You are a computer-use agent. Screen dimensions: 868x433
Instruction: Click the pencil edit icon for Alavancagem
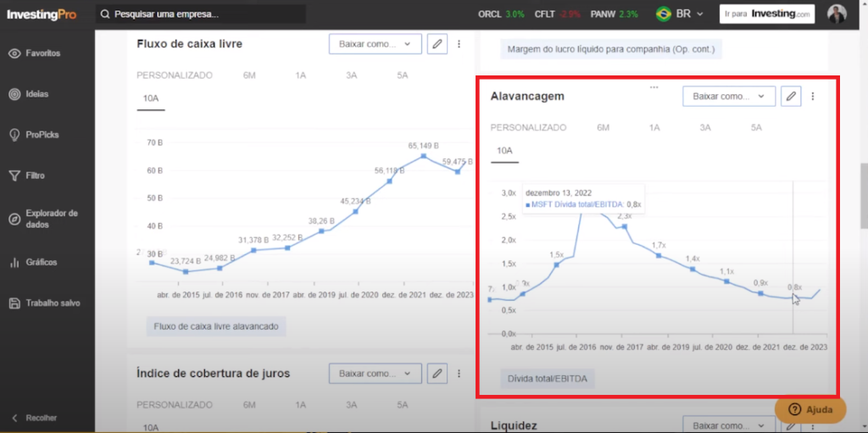click(x=790, y=97)
